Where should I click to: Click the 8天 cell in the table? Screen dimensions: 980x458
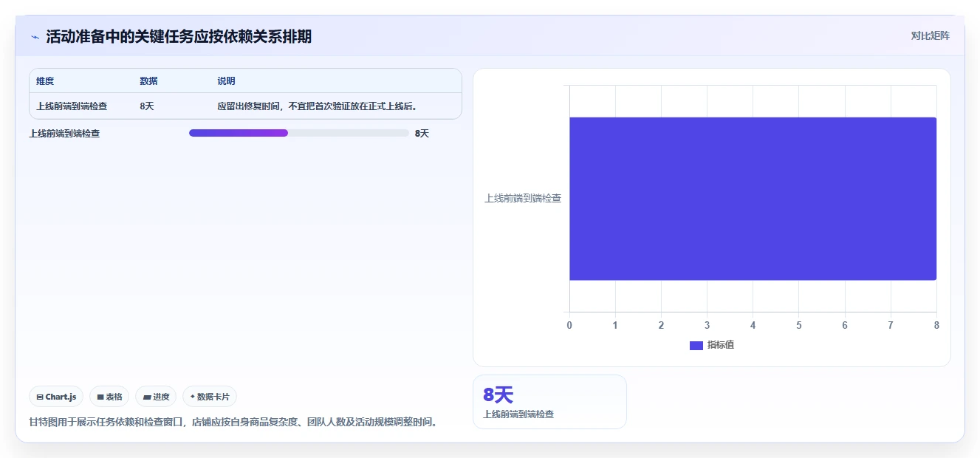[x=147, y=106]
